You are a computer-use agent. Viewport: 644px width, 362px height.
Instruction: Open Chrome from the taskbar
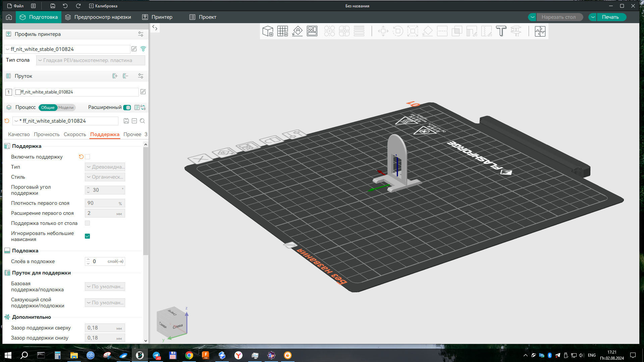click(189, 355)
